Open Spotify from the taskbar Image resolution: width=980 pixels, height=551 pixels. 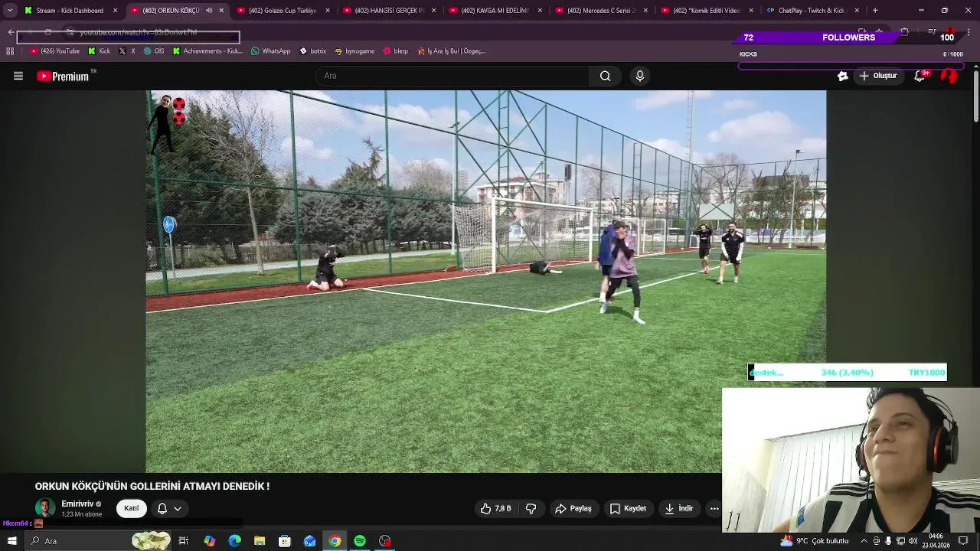[x=360, y=541]
